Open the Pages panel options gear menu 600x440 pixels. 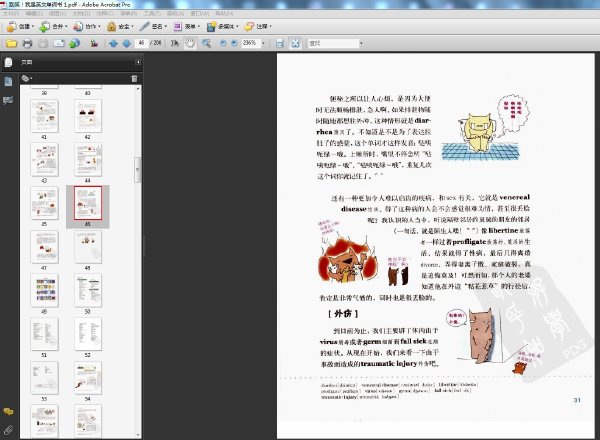[x=26, y=78]
